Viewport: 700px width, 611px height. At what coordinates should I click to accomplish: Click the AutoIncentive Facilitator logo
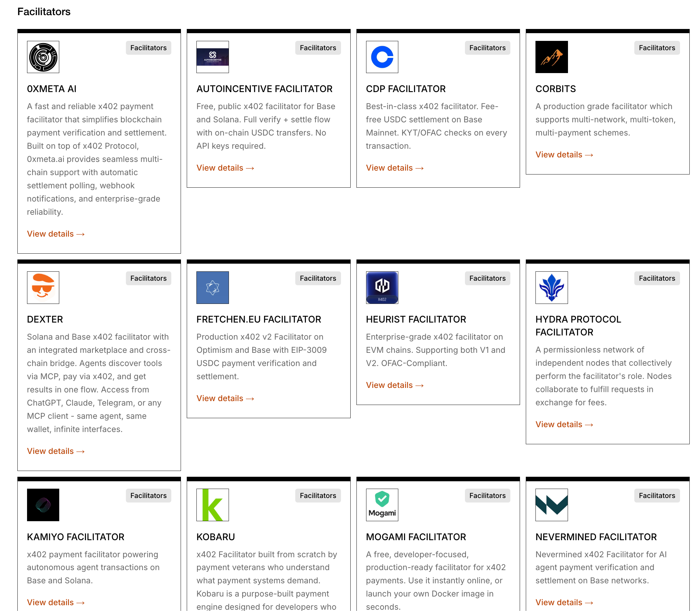click(213, 57)
